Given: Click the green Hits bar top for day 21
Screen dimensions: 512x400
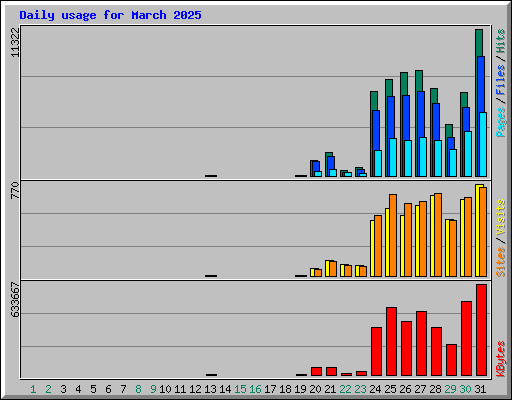Looking at the screenshot, I should (x=329, y=154).
